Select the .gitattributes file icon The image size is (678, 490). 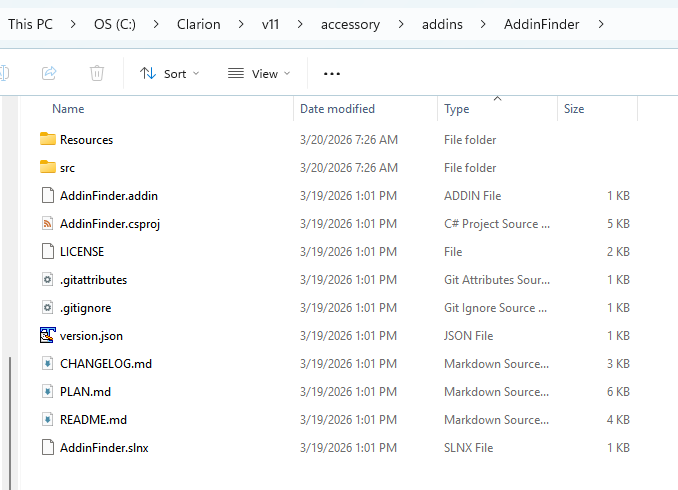48,280
